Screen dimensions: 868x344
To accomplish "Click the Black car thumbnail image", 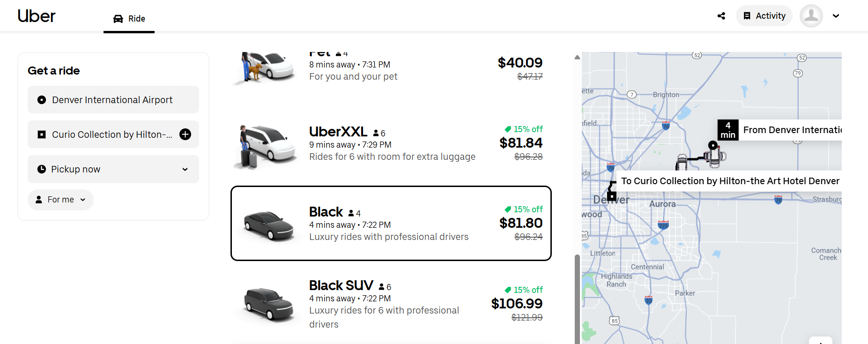I will [268, 225].
